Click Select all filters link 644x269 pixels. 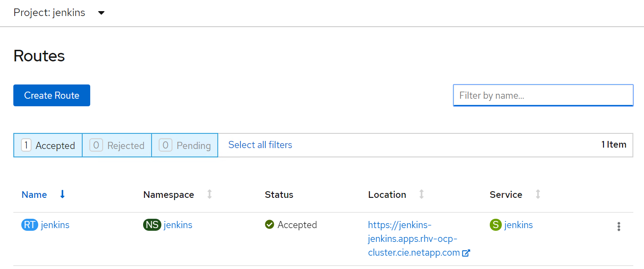pyautogui.click(x=260, y=145)
